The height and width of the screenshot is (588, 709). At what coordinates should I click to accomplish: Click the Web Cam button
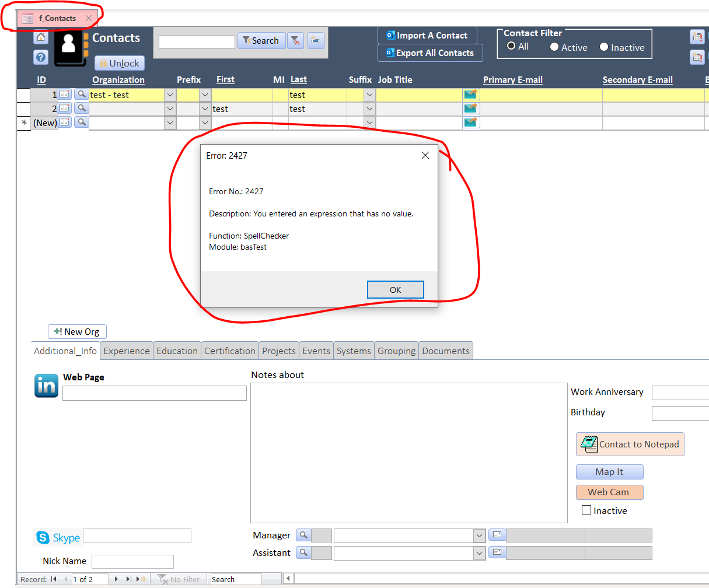609,492
